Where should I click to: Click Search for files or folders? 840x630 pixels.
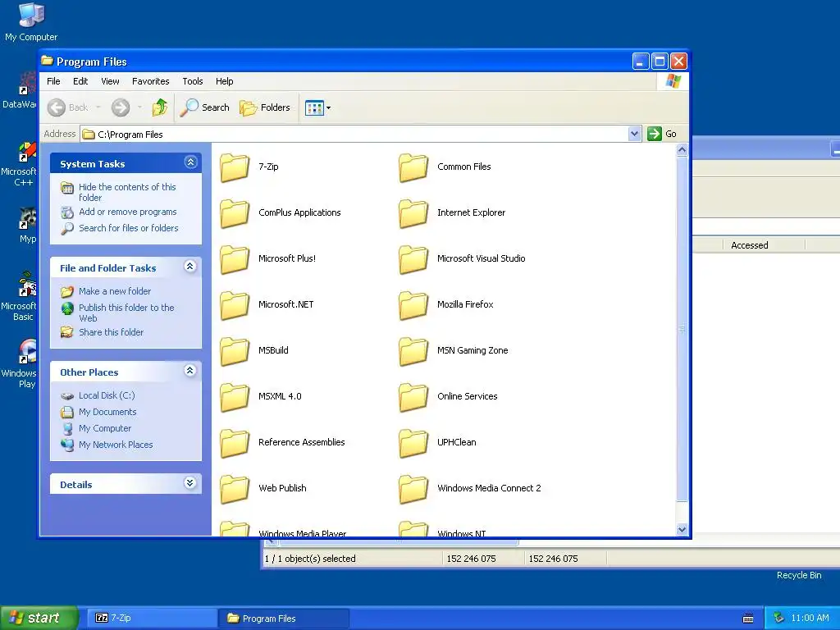[129, 228]
